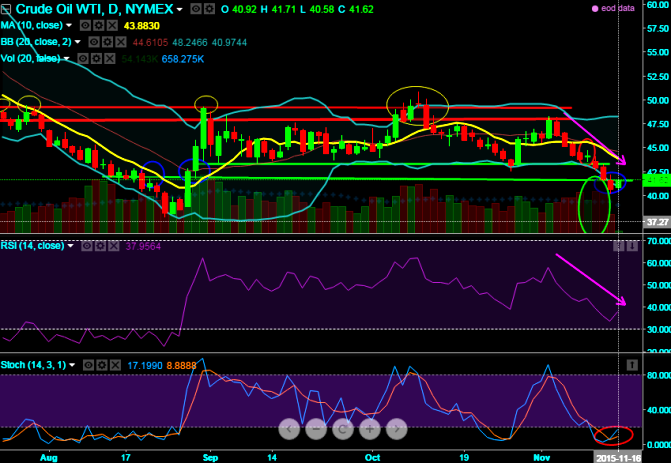Open RSI indicator settings gear
This screenshot has height=463, width=671.
[101, 246]
